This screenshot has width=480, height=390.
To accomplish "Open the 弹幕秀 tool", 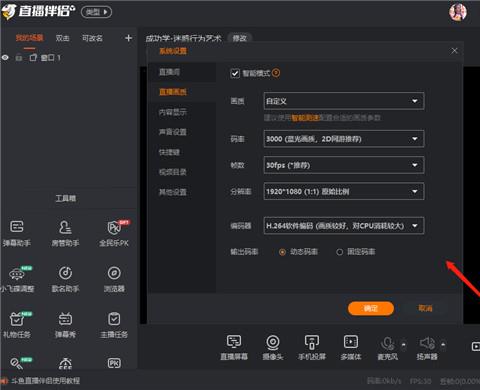I will pos(65,325).
